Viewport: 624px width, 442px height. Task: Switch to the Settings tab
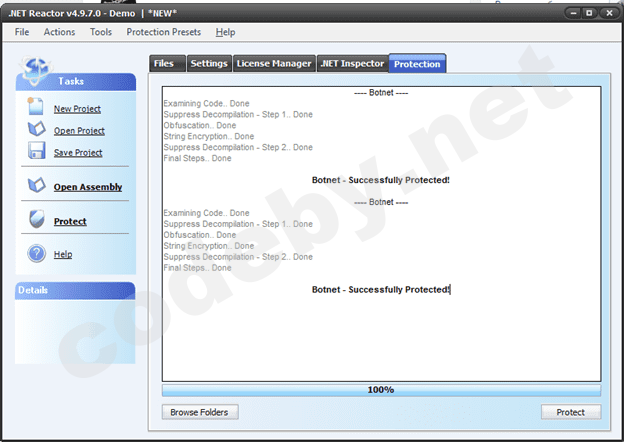click(x=208, y=63)
